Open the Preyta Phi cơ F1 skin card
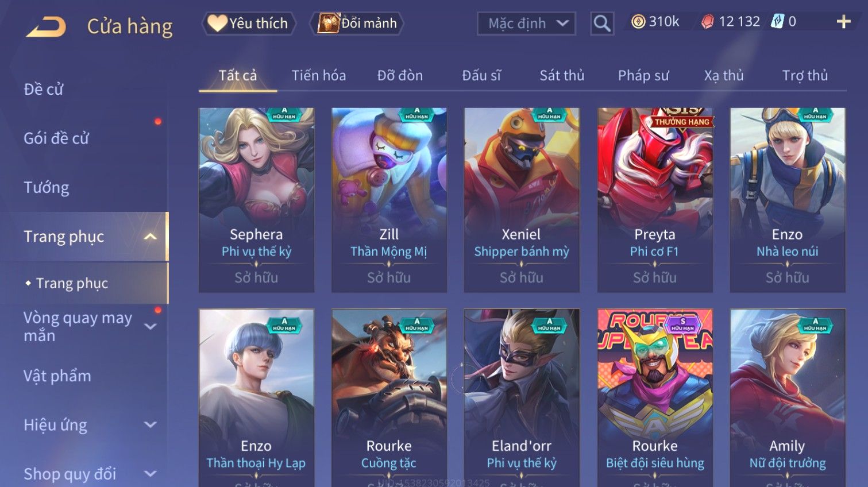Viewport: 868px width, 487px height. coord(655,200)
